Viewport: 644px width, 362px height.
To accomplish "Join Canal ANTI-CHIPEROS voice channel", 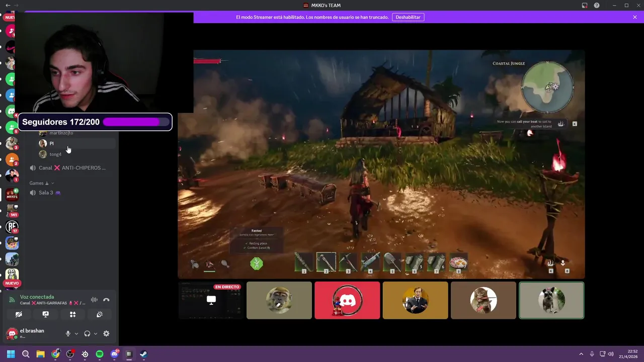I will click(71, 168).
